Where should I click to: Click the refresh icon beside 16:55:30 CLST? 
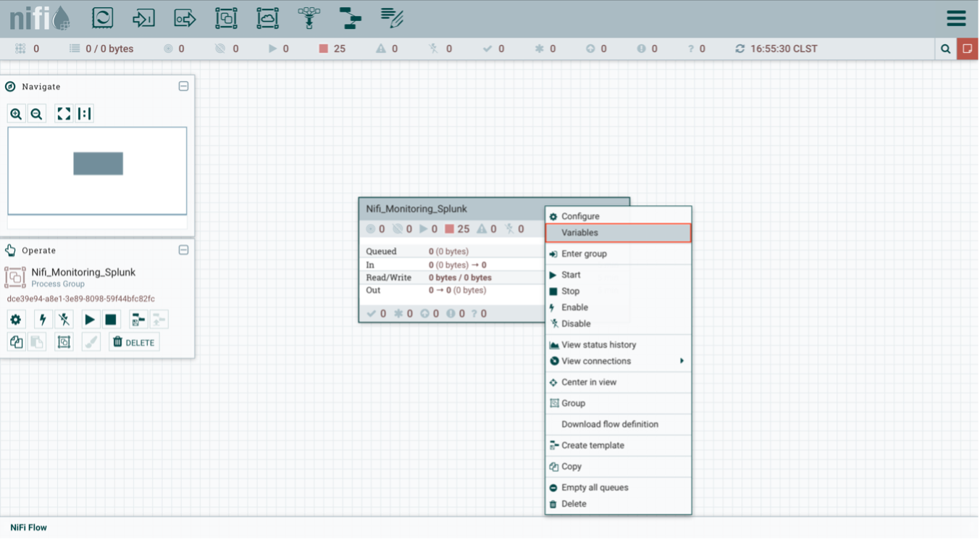tap(740, 49)
